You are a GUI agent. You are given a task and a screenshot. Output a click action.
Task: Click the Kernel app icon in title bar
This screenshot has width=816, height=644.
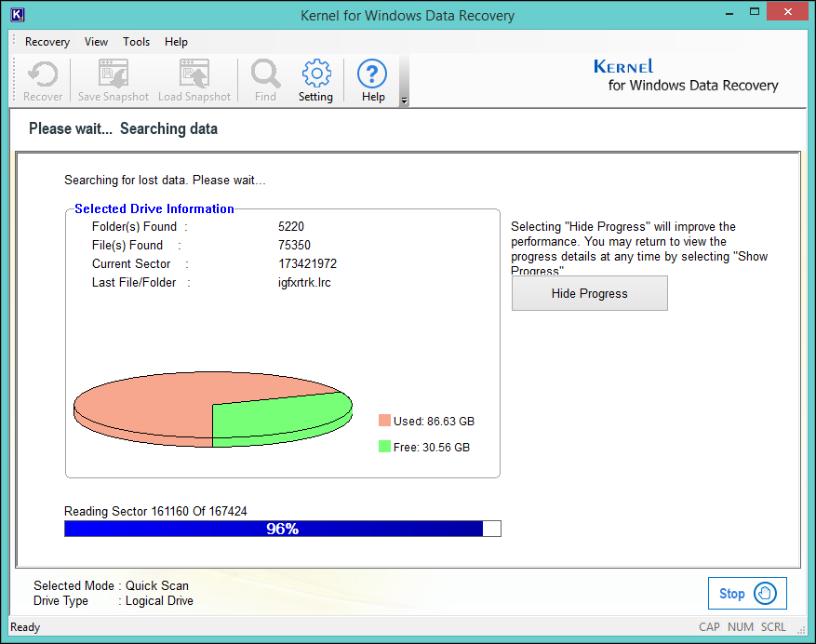[x=17, y=15]
